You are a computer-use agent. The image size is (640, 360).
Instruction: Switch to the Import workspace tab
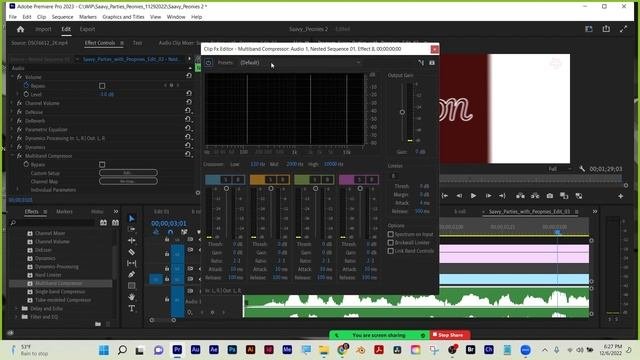coord(43,29)
